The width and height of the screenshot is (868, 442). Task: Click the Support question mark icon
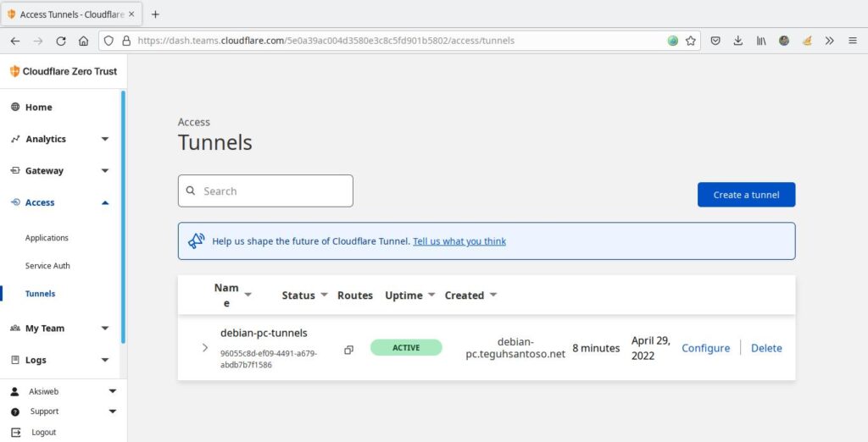pos(15,412)
